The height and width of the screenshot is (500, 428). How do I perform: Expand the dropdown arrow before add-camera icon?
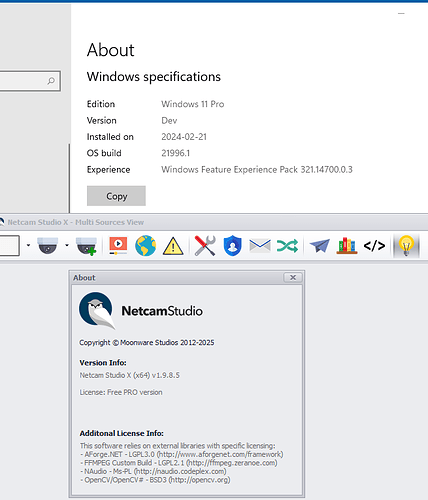pyautogui.click(x=67, y=246)
